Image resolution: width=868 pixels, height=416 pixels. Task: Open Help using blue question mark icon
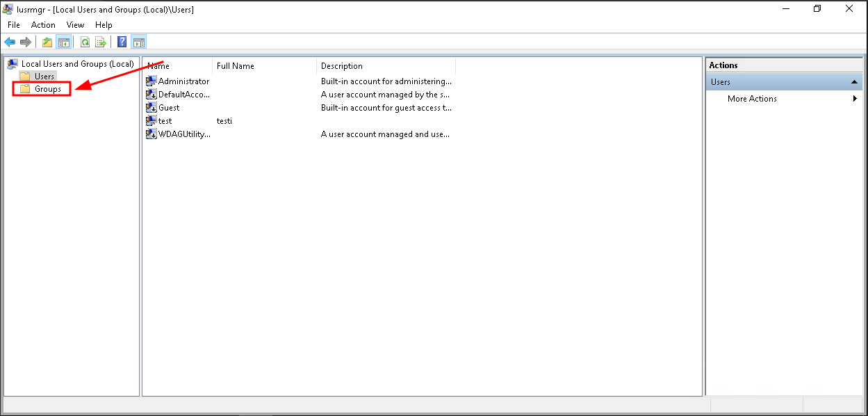(x=122, y=42)
